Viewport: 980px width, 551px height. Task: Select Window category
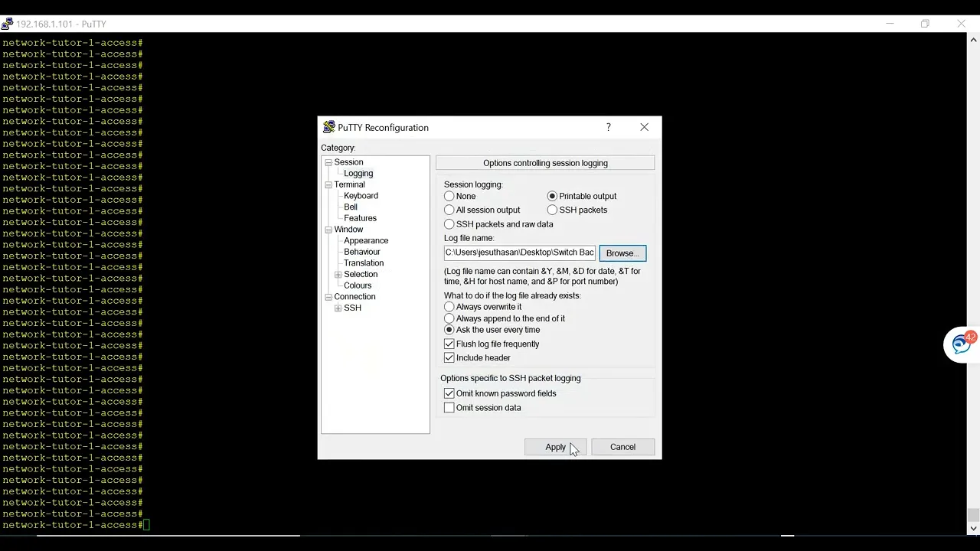pos(348,230)
